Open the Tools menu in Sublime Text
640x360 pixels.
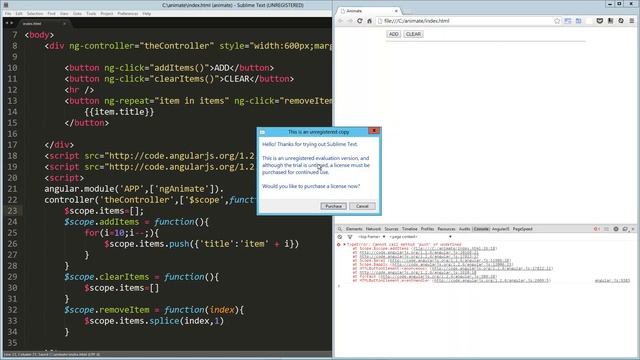coord(91,13)
